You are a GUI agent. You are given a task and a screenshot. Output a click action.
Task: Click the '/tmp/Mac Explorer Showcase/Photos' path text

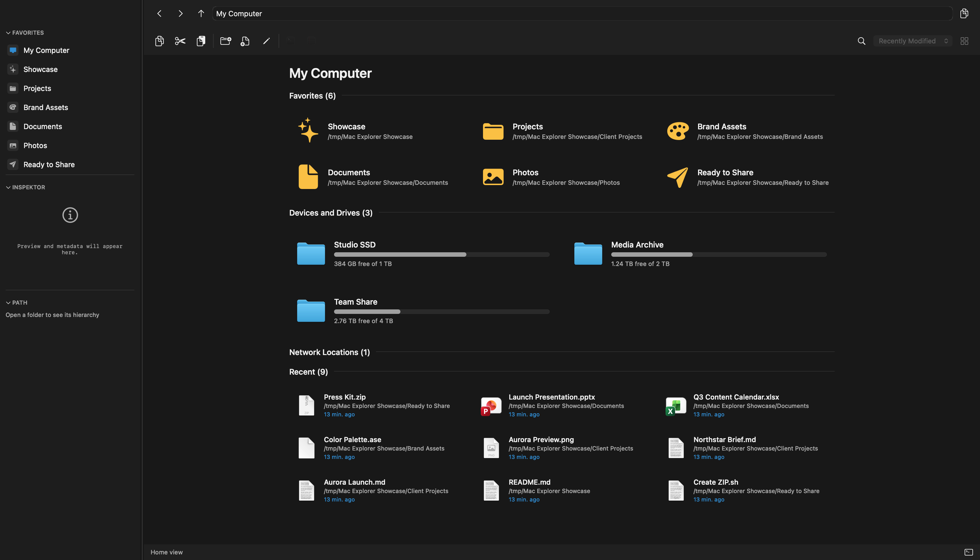pyautogui.click(x=566, y=183)
